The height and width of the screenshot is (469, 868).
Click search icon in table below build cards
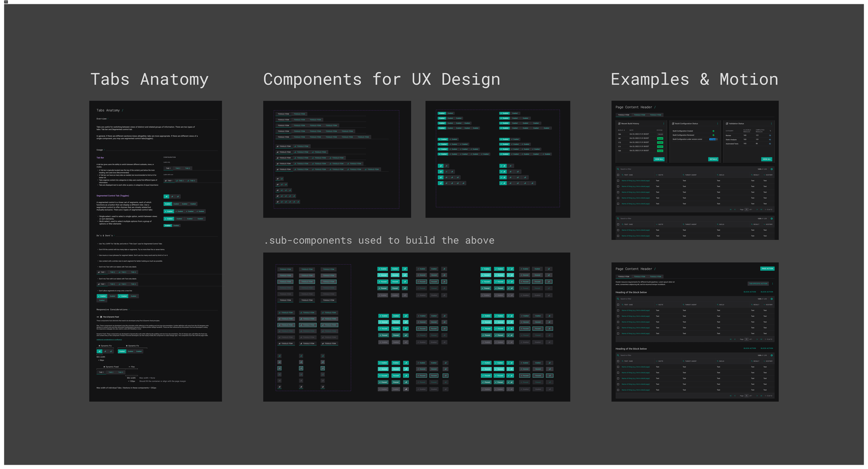tap(618, 169)
